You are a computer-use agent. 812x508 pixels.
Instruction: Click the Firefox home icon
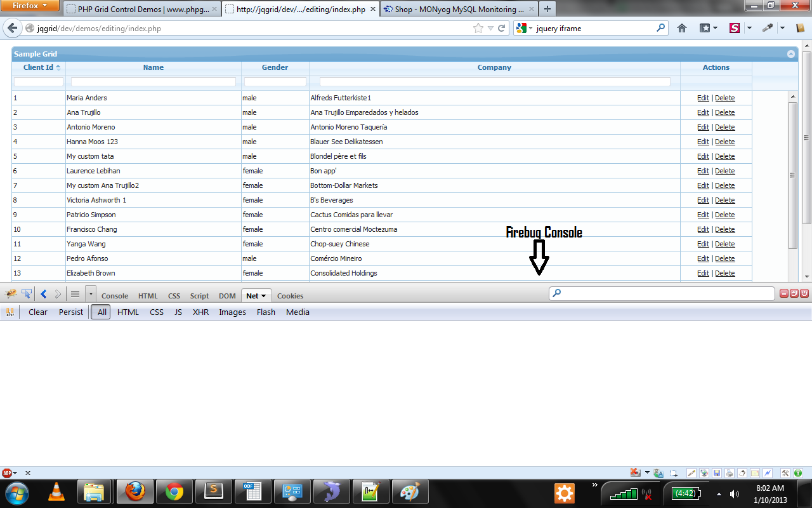[682, 28]
